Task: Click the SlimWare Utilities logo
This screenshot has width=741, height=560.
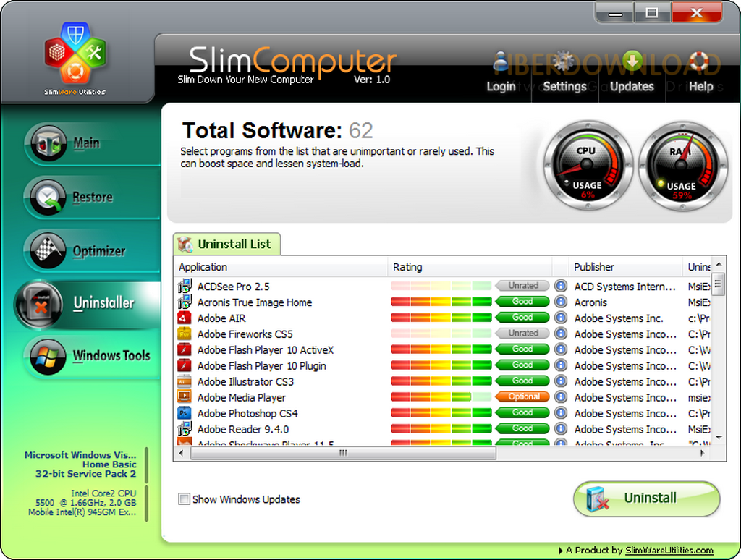Action: pyautogui.click(x=75, y=58)
